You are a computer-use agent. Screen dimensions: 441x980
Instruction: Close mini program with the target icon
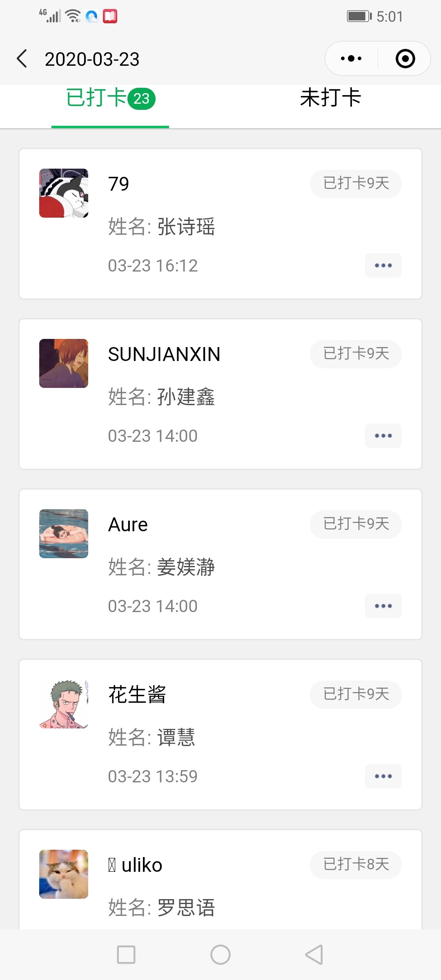pyautogui.click(x=405, y=58)
